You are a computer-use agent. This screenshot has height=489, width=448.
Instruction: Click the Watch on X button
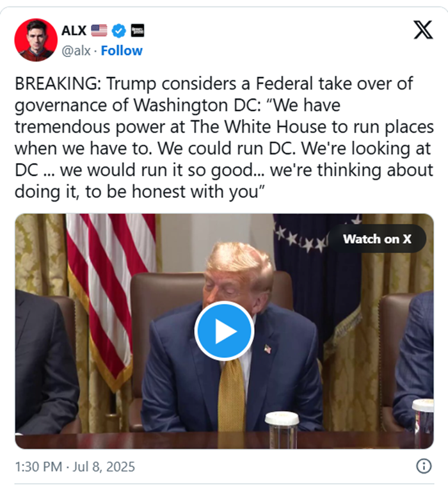[377, 239]
